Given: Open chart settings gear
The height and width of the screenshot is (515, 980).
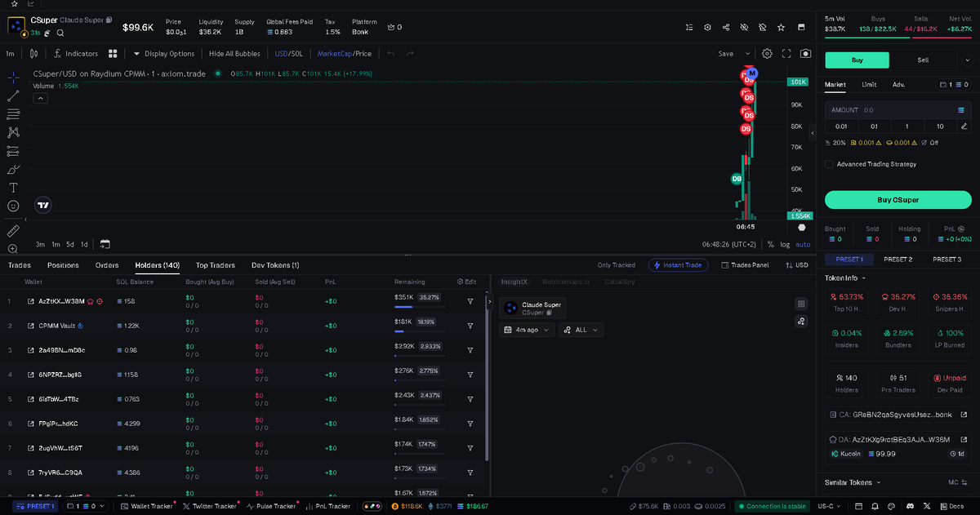Looking at the screenshot, I should (x=767, y=53).
